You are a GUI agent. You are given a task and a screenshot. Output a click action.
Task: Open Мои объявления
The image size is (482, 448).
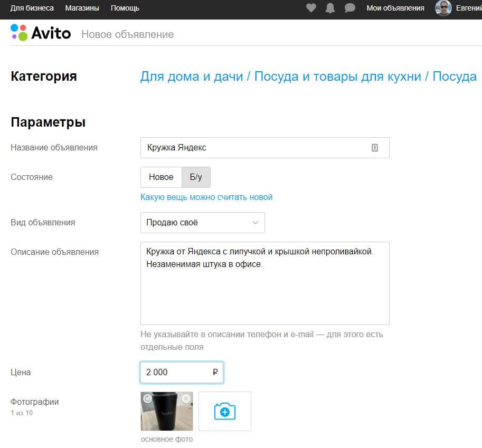pyautogui.click(x=395, y=8)
